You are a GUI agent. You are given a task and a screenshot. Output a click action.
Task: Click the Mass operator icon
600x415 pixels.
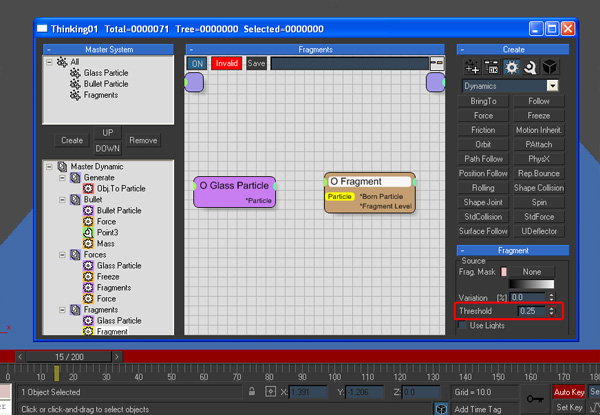point(88,244)
